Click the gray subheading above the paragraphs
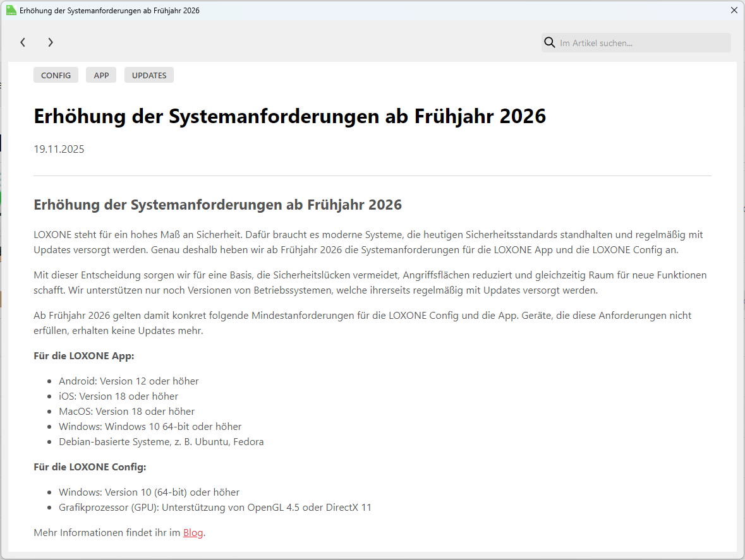The width and height of the screenshot is (745, 560). [x=217, y=205]
